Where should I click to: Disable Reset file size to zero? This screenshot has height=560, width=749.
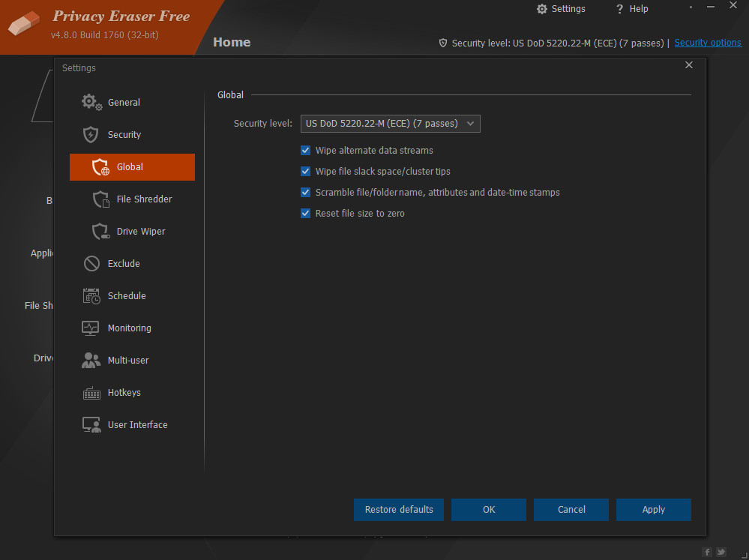pos(305,214)
